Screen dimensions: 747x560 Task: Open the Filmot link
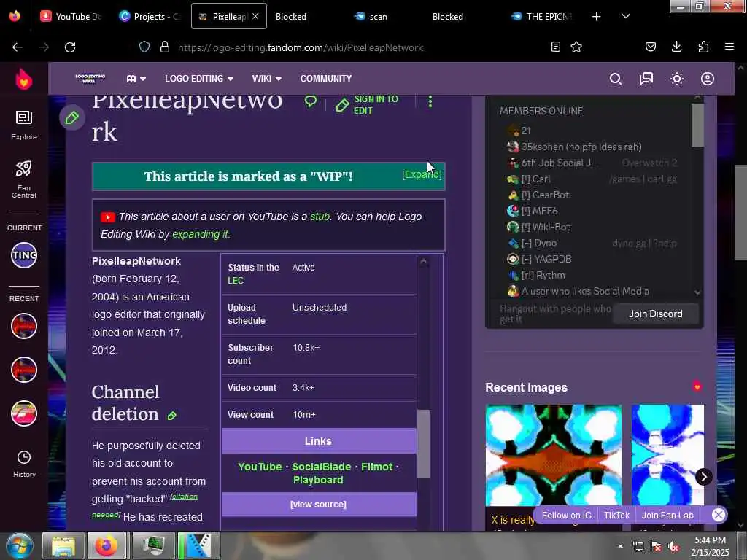(377, 467)
